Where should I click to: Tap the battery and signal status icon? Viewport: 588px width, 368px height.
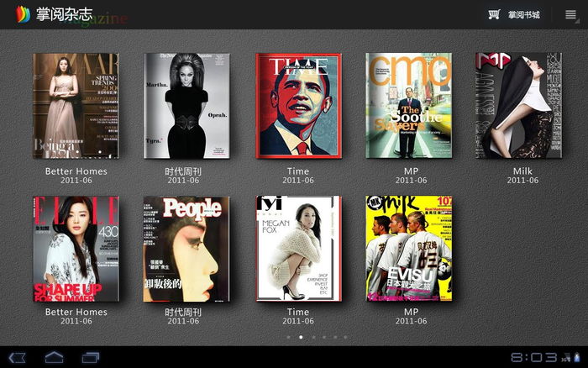click(571, 357)
